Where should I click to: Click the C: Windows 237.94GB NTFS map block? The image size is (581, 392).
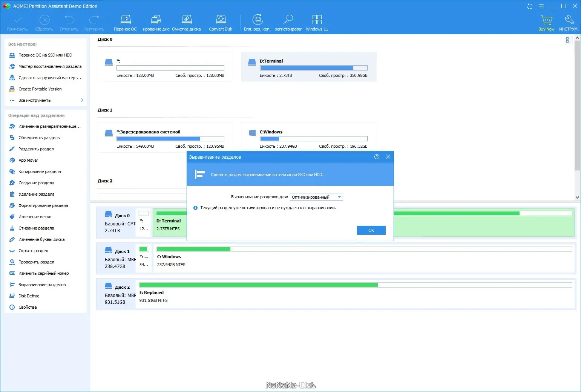click(364, 258)
